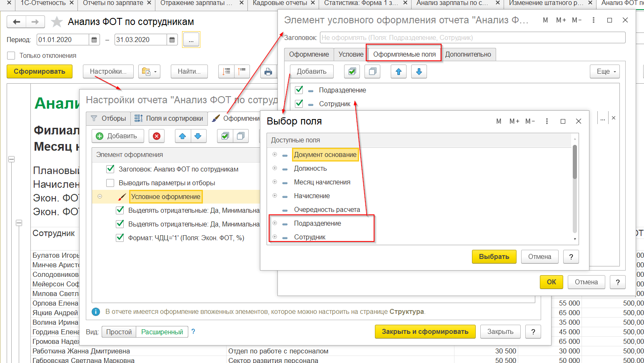Enable 'Выводить параметры и отборы' checkbox
The width and height of the screenshot is (644, 363).
click(x=110, y=183)
